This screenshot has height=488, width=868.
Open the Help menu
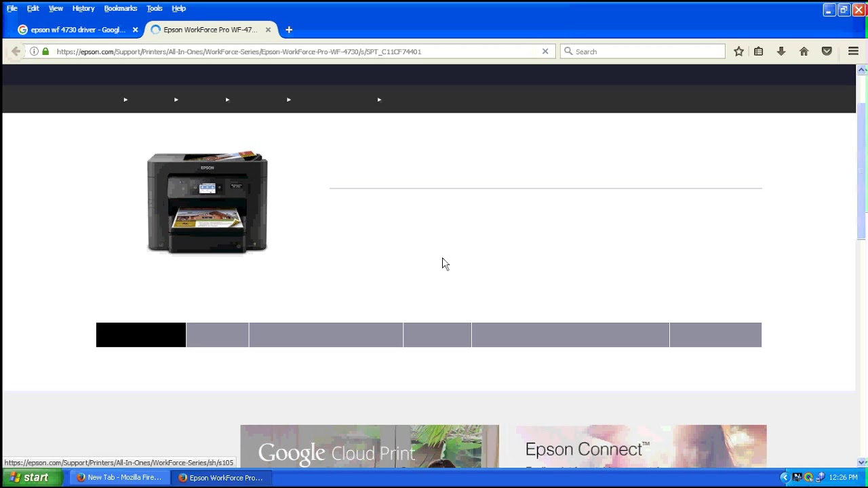pyautogui.click(x=178, y=8)
